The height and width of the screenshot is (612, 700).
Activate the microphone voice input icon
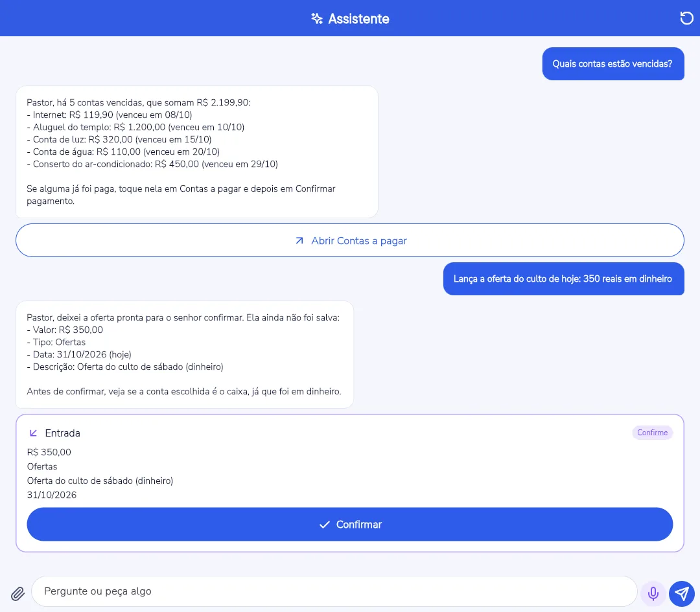click(x=653, y=593)
